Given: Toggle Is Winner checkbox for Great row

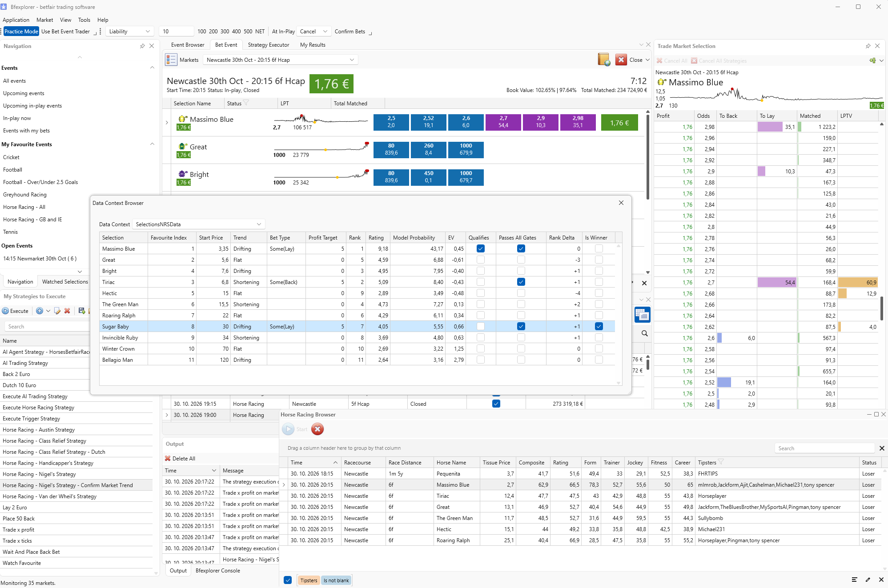Looking at the screenshot, I should point(599,260).
